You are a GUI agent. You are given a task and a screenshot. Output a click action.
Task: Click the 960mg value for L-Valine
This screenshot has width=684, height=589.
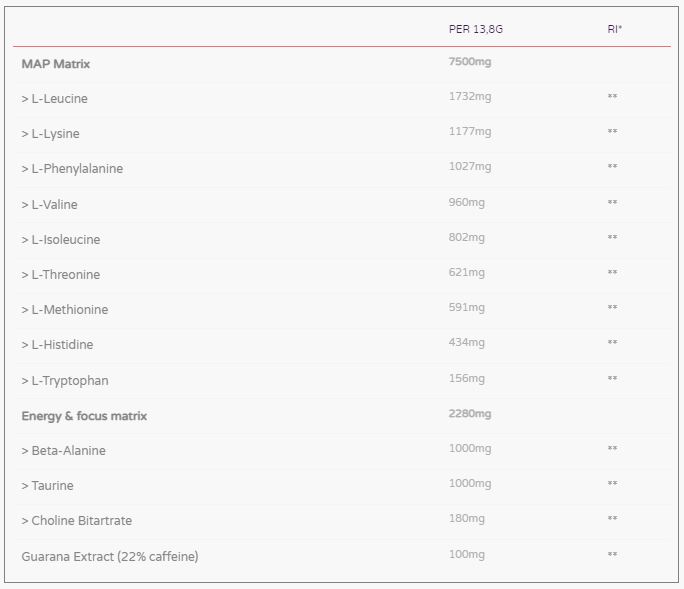(x=467, y=202)
